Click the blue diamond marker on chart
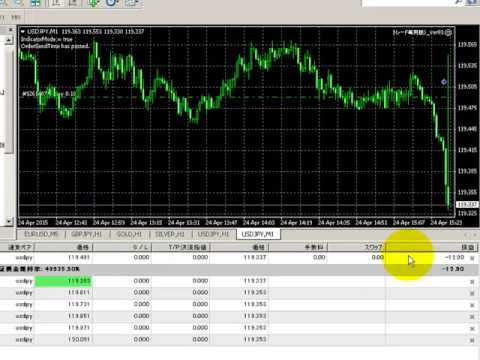The width and height of the screenshot is (480, 360). (x=444, y=82)
